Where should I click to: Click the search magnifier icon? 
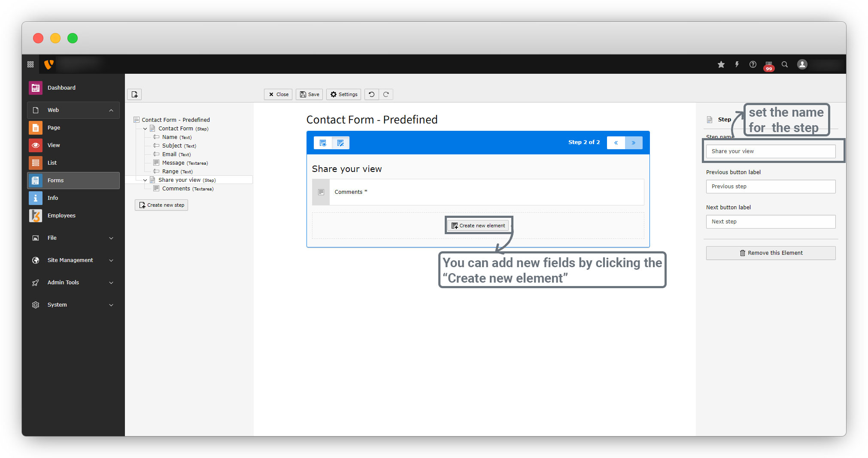click(784, 64)
